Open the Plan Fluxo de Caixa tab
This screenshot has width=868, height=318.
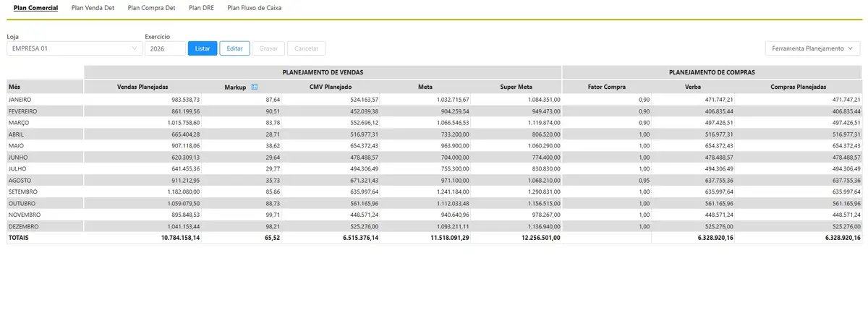pyautogui.click(x=255, y=7)
